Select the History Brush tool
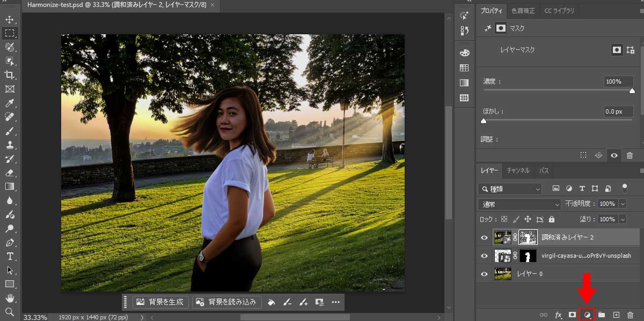Viewport: 644px width, 321px height. coord(10,159)
